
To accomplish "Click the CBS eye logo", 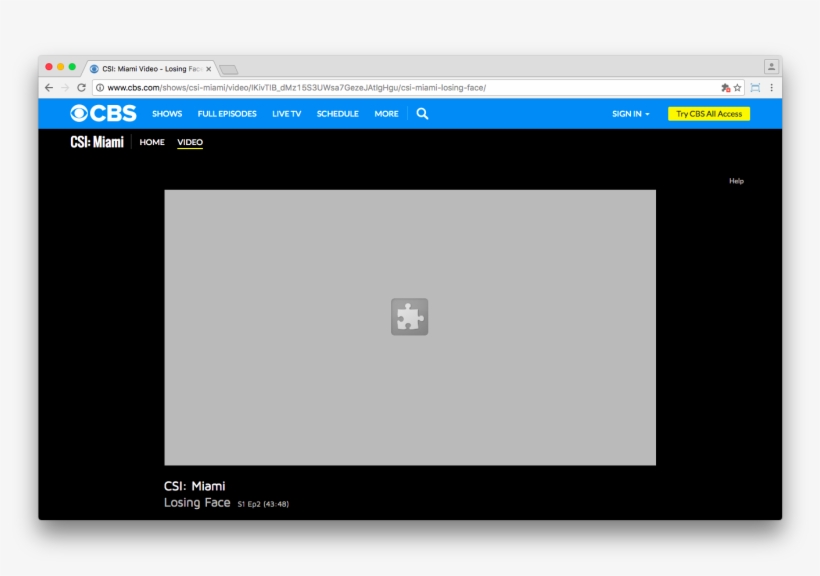I will [104, 113].
